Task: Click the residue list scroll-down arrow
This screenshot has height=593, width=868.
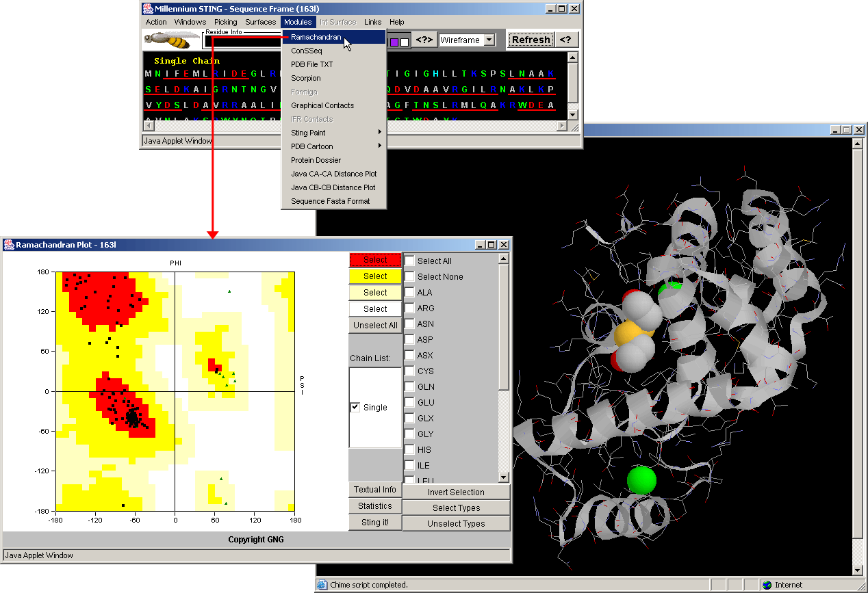Action: click(504, 477)
